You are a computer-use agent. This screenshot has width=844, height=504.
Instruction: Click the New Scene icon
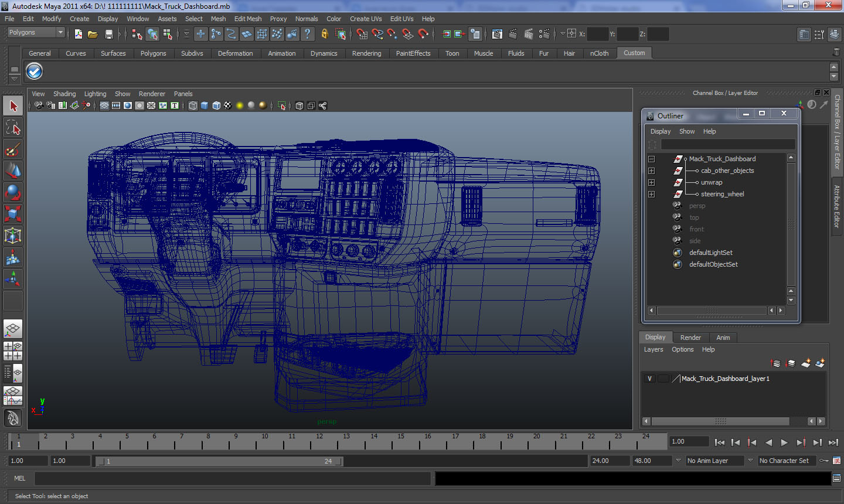tap(78, 34)
